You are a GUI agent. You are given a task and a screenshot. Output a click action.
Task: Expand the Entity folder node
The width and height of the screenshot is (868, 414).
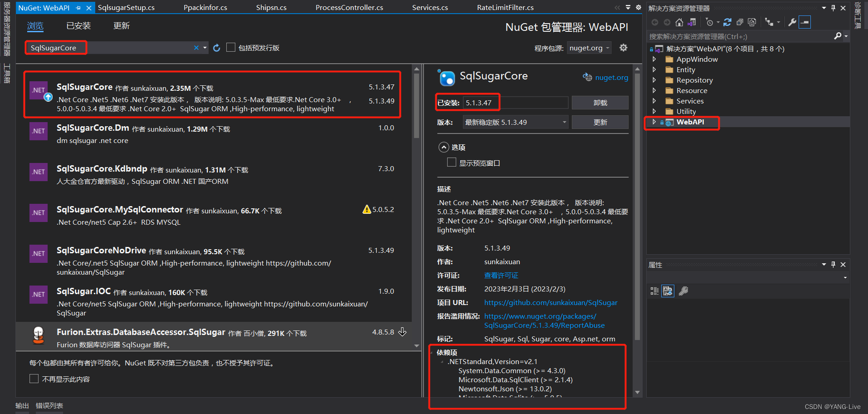point(654,69)
